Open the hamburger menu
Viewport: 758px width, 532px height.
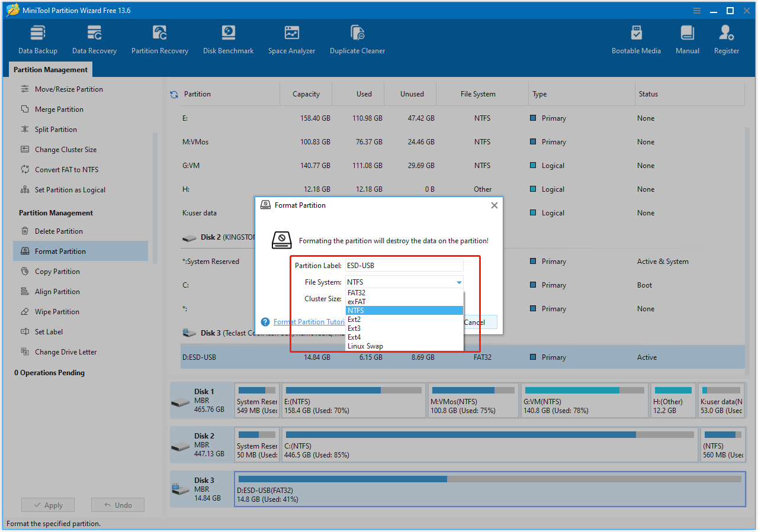(x=696, y=10)
